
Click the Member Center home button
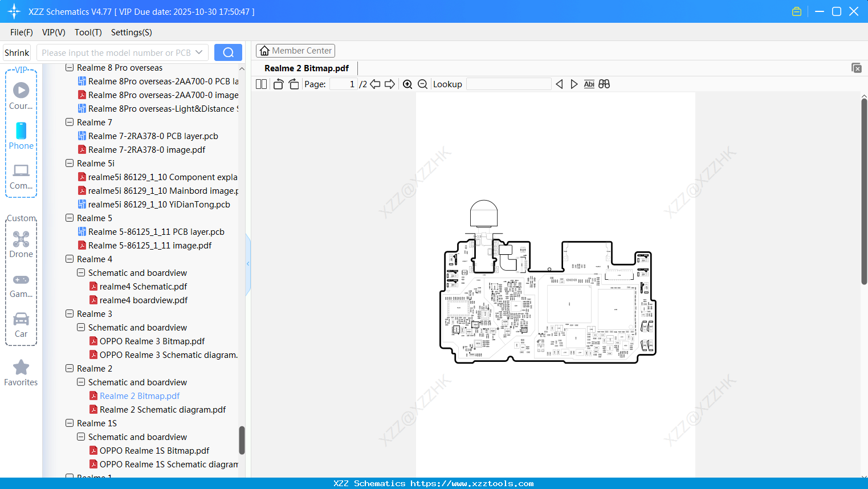tap(295, 51)
